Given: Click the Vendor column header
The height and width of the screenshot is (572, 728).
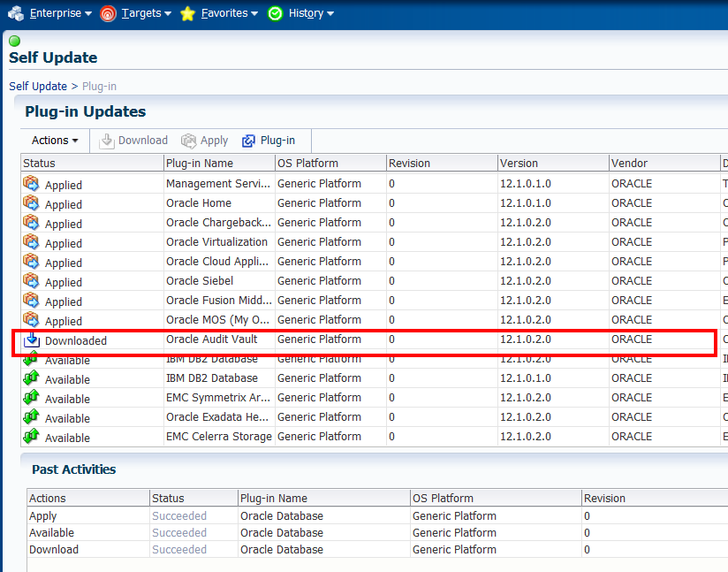Looking at the screenshot, I should (x=664, y=163).
